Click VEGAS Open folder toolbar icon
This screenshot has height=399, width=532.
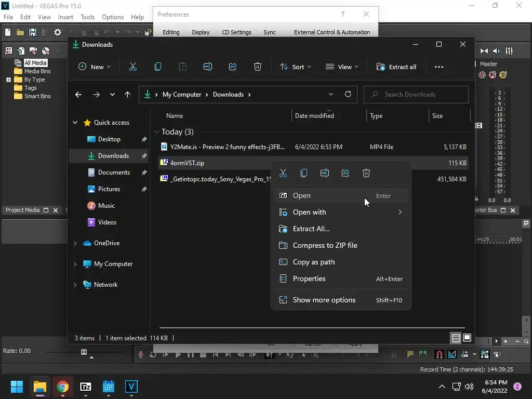pos(20,32)
